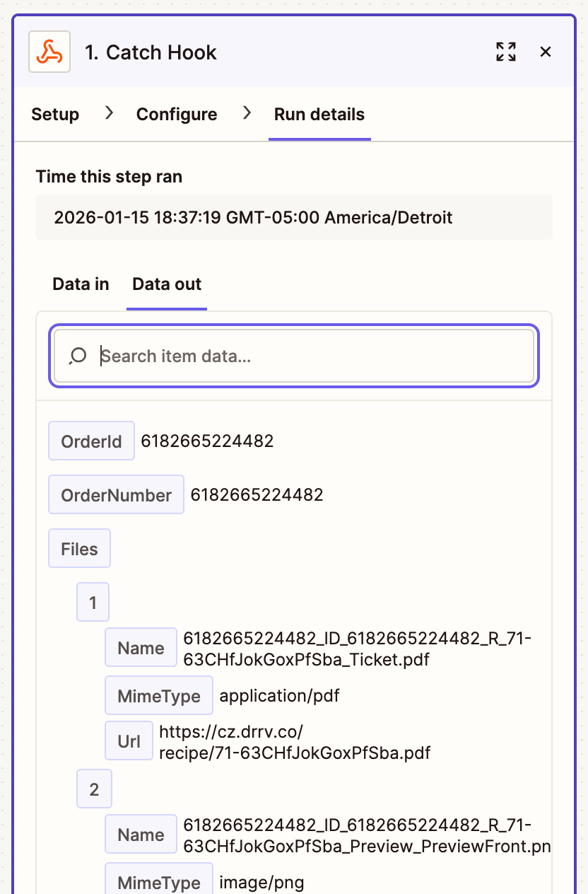Collapse Files item 1

pos(93,603)
